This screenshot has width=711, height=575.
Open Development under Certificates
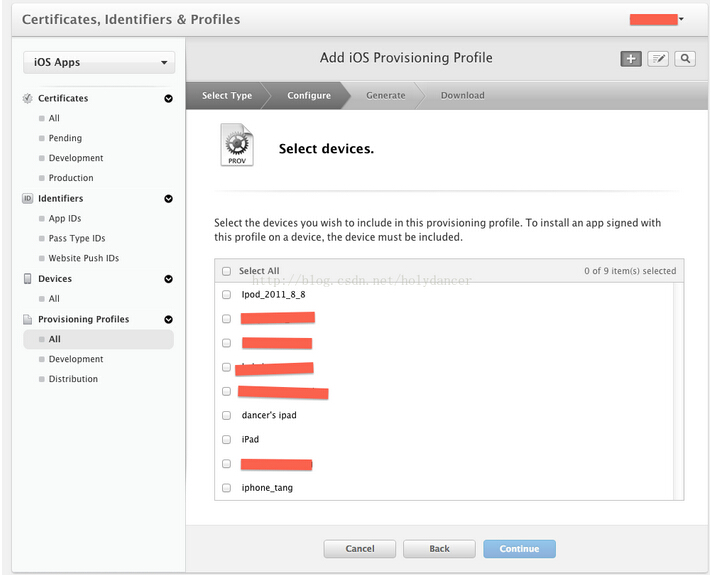(x=76, y=158)
